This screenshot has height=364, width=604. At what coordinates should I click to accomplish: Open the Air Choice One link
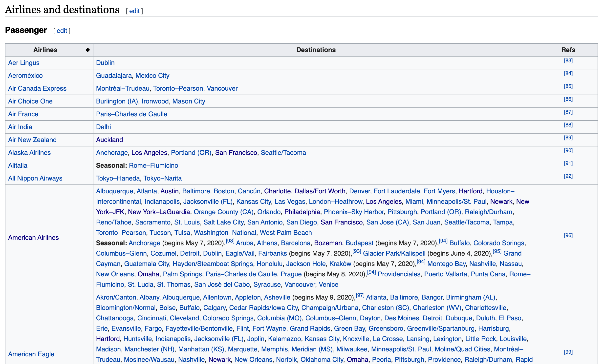[x=30, y=101]
